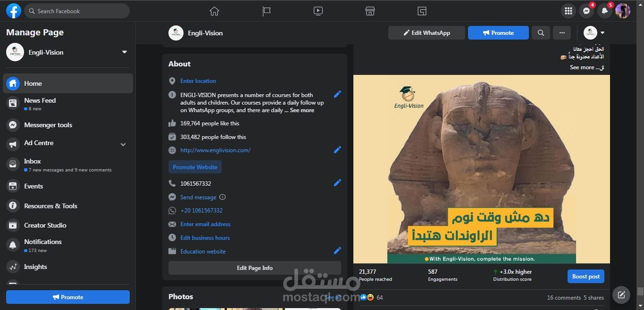
Task: Open the Sphinx post image
Action: (x=481, y=169)
